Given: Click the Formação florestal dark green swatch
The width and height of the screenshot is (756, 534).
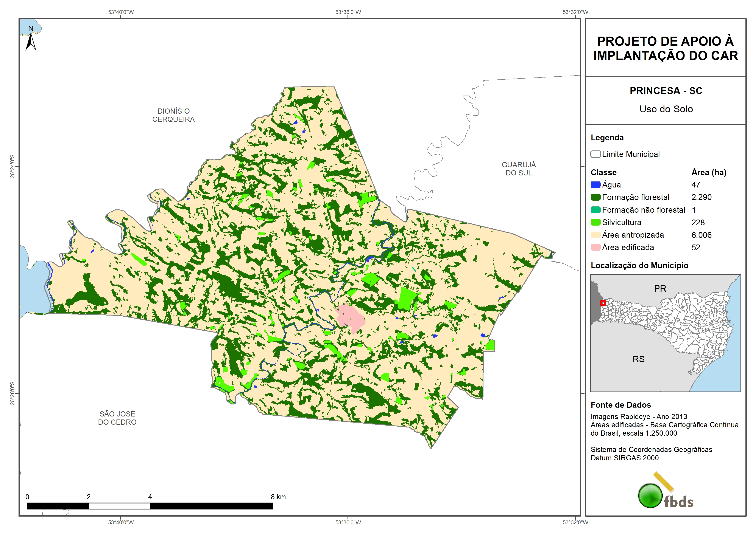Looking at the screenshot, I should coord(595,197).
